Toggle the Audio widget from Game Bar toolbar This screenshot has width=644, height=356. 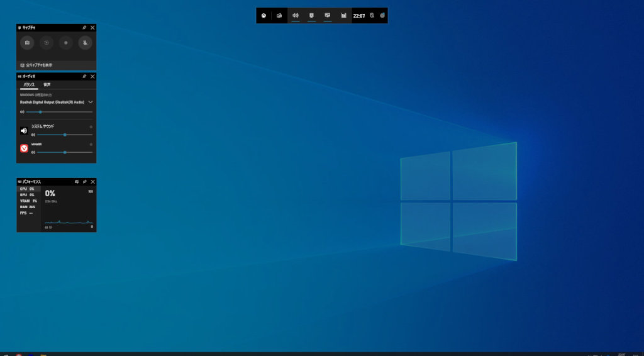pos(296,16)
